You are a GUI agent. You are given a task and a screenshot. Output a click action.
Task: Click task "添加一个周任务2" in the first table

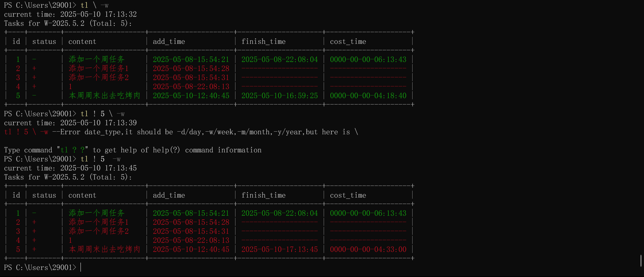tap(99, 78)
